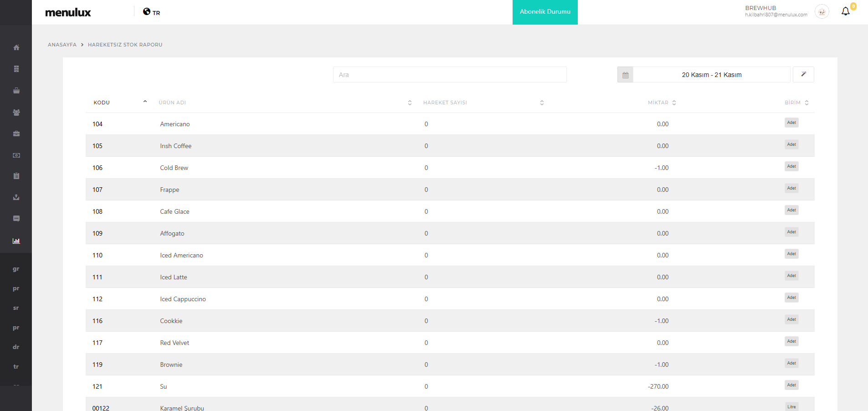The width and height of the screenshot is (868, 411).
Task: Open the cash money sidebar icon
Action: [16, 155]
